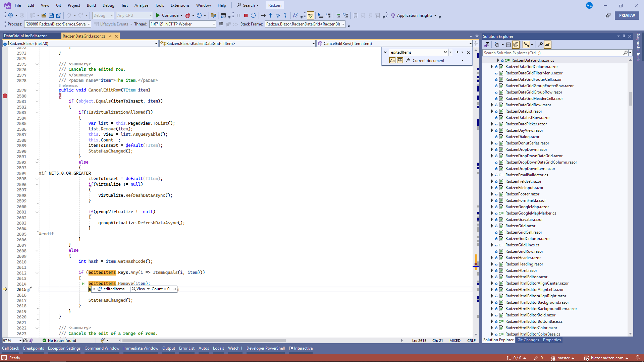The image size is (644, 362).
Task: Click the Navigate Backward arrow icon
Action: (x=10, y=15)
